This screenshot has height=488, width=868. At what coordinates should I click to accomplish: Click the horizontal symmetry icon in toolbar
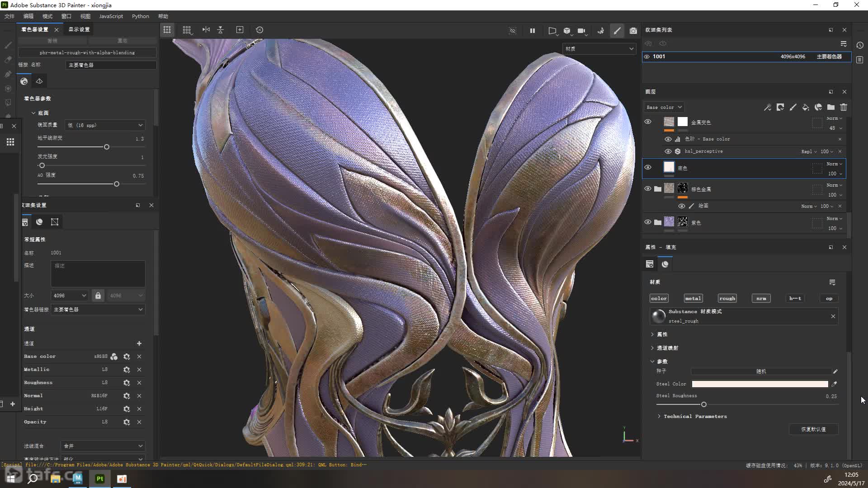tap(221, 30)
